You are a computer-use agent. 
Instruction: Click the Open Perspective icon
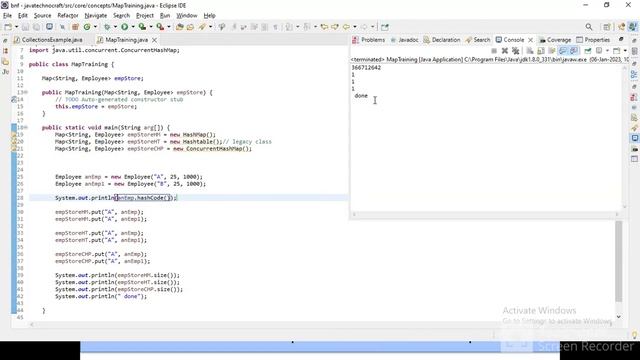[x=607, y=27]
